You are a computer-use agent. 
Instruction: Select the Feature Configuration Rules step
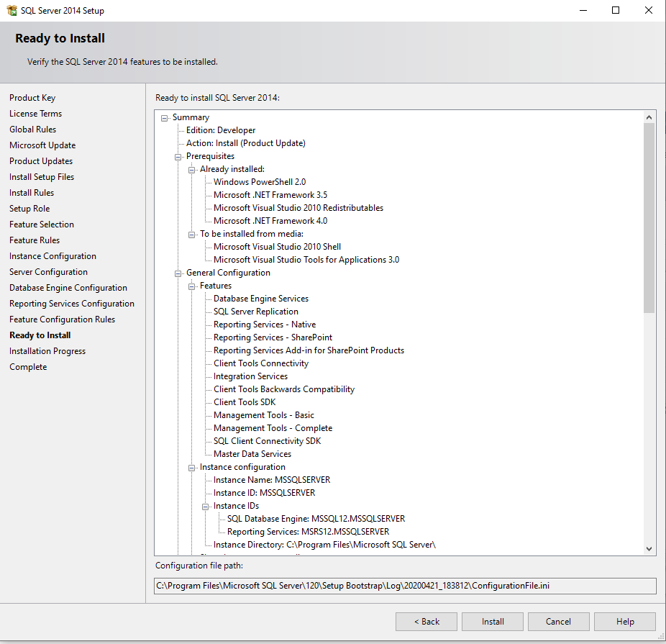(62, 319)
